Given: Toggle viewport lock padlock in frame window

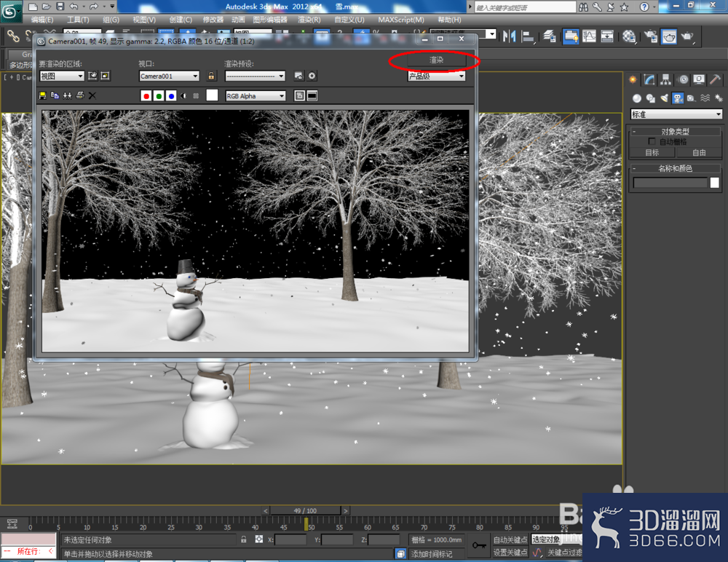Looking at the screenshot, I should coord(211,76).
